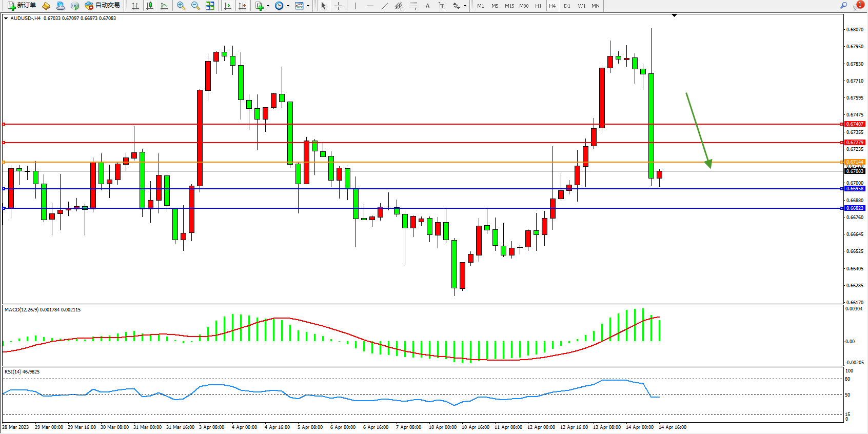Select the trendline drawing tool
The image size is (868, 434).
385,6
